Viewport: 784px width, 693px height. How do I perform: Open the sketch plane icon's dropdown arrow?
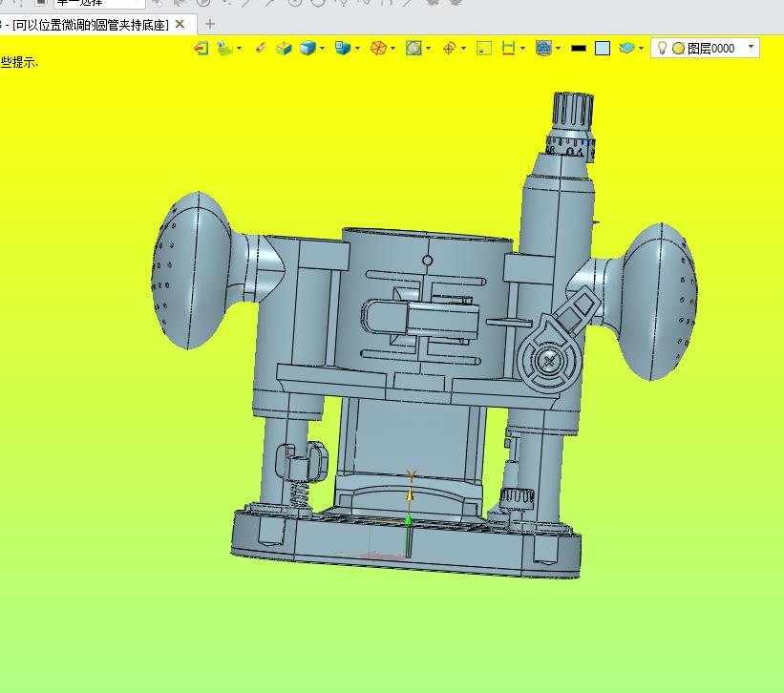pos(240,49)
